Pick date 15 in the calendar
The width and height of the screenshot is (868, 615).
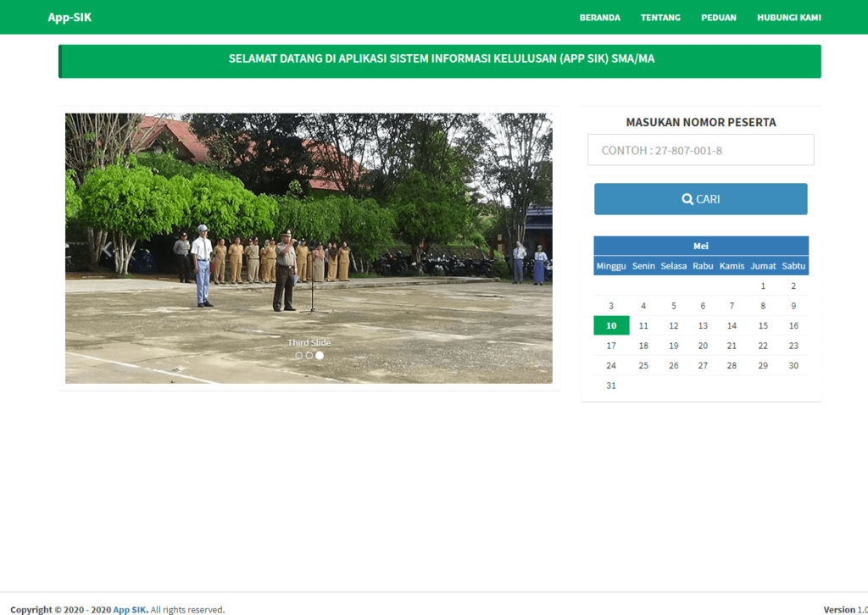[x=763, y=326]
